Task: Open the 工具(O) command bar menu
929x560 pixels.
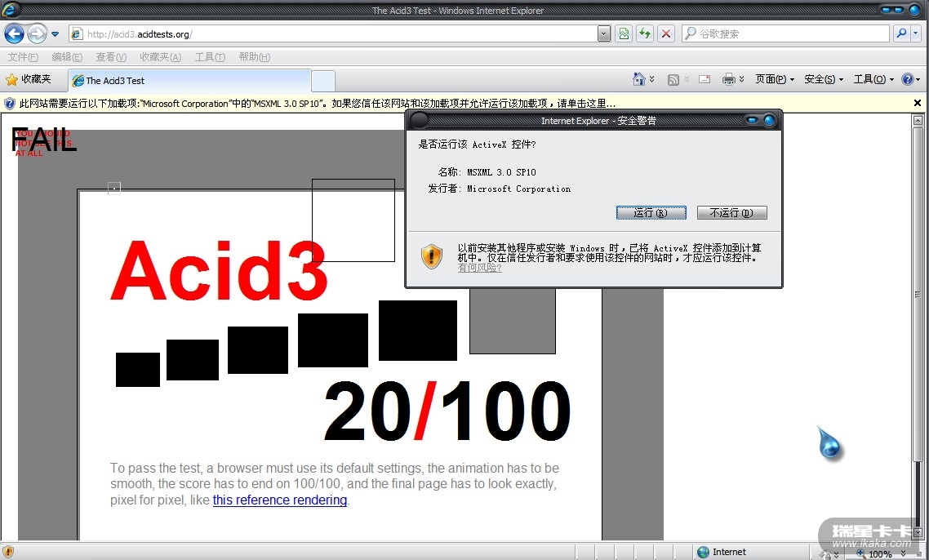Action: (873, 79)
